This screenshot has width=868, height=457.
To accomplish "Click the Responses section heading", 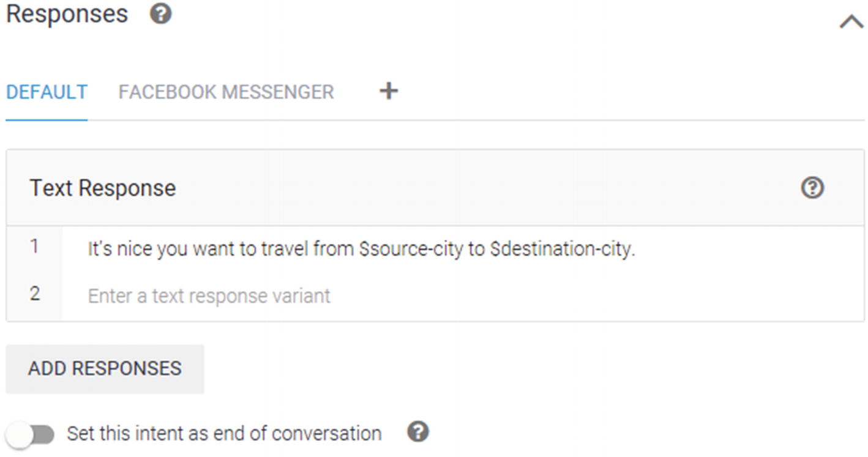I will (67, 14).
